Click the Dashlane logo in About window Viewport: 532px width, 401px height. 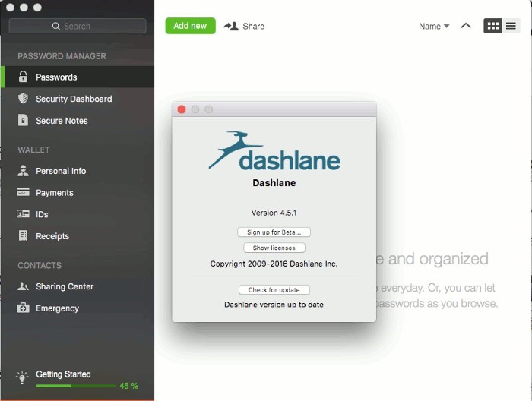click(x=274, y=151)
